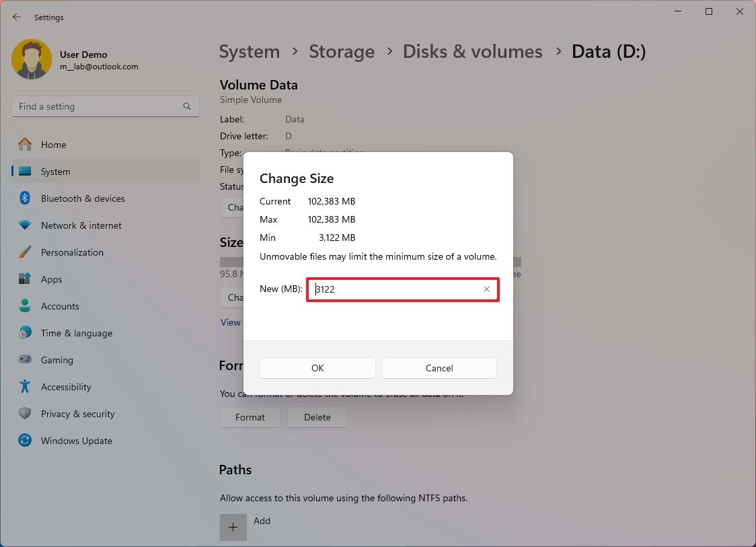Click the back arrow at top left
The image size is (756, 547).
point(16,17)
